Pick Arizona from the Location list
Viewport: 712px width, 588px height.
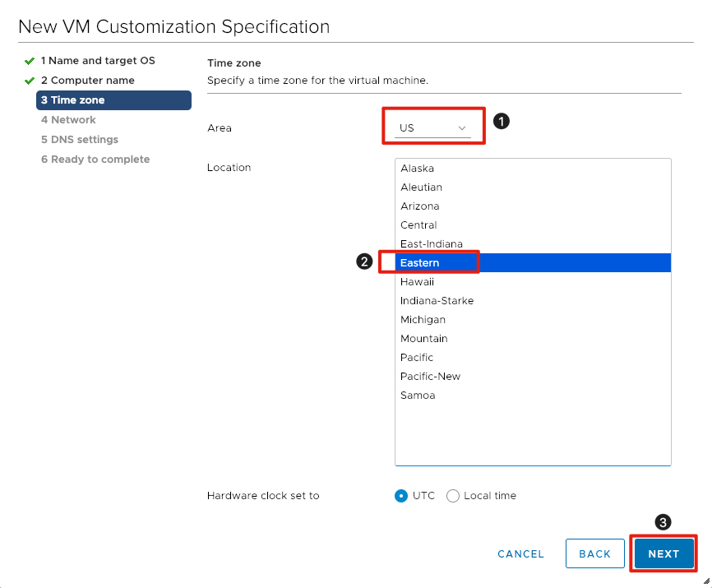pyautogui.click(x=420, y=206)
